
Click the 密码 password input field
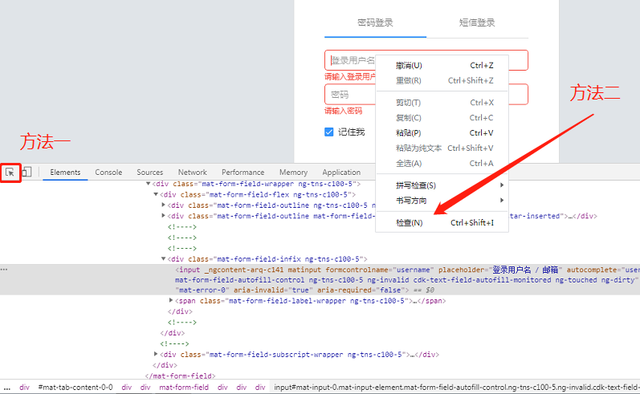(426, 94)
